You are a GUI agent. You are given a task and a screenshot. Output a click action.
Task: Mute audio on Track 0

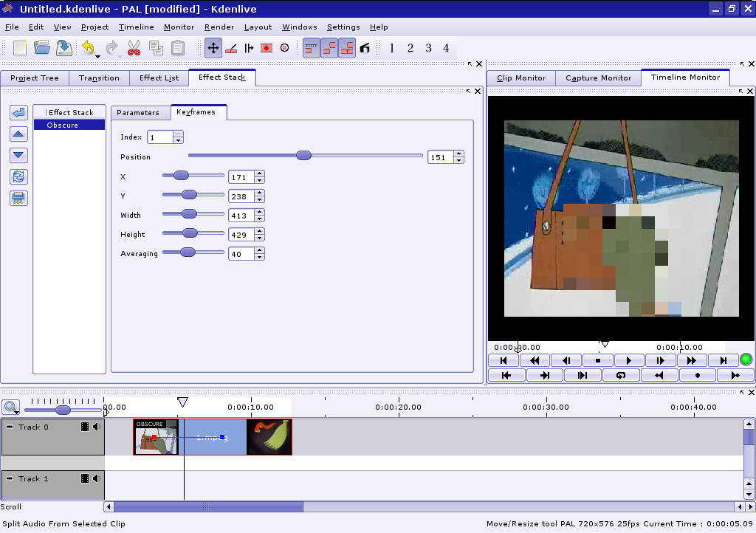point(97,427)
